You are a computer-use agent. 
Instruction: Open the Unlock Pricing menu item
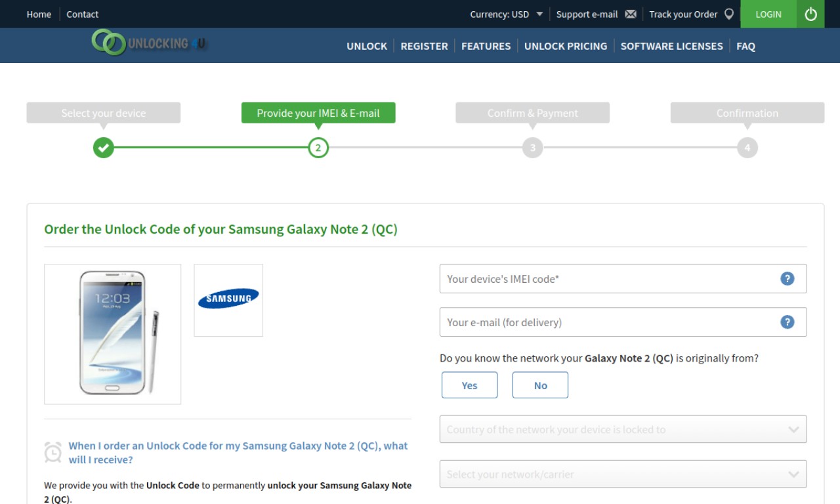click(x=566, y=46)
